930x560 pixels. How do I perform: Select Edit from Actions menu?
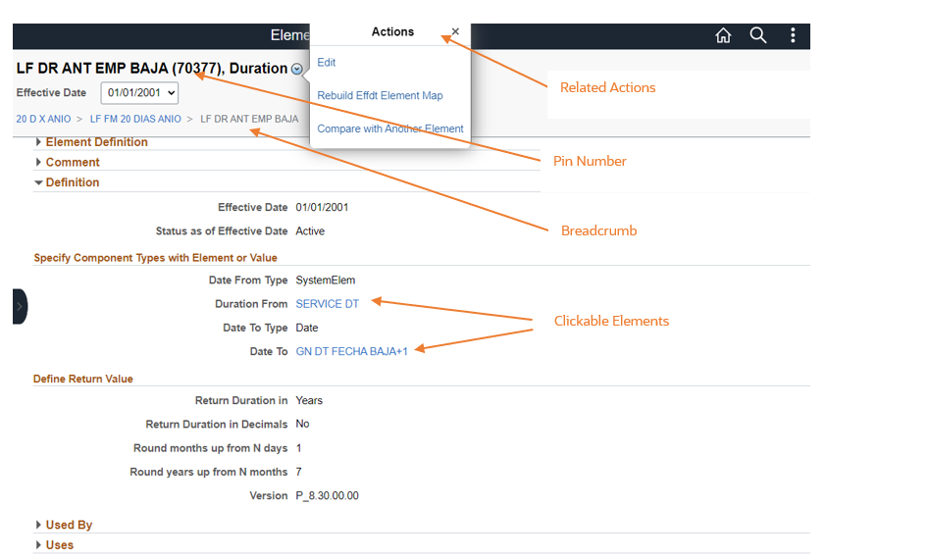(x=327, y=63)
